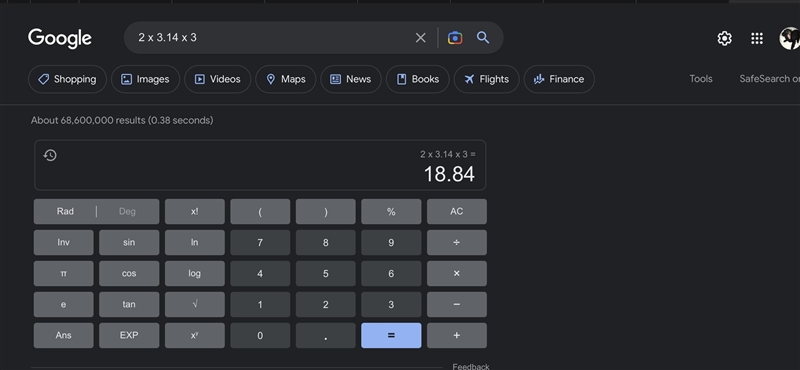Open the Shopping filter tab
This screenshot has height=370, width=800.
(x=67, y=79)
